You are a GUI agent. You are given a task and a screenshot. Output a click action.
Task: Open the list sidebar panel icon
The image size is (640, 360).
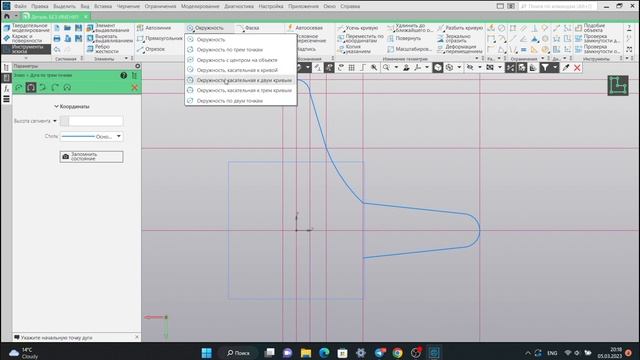click(x=6, y=99)
